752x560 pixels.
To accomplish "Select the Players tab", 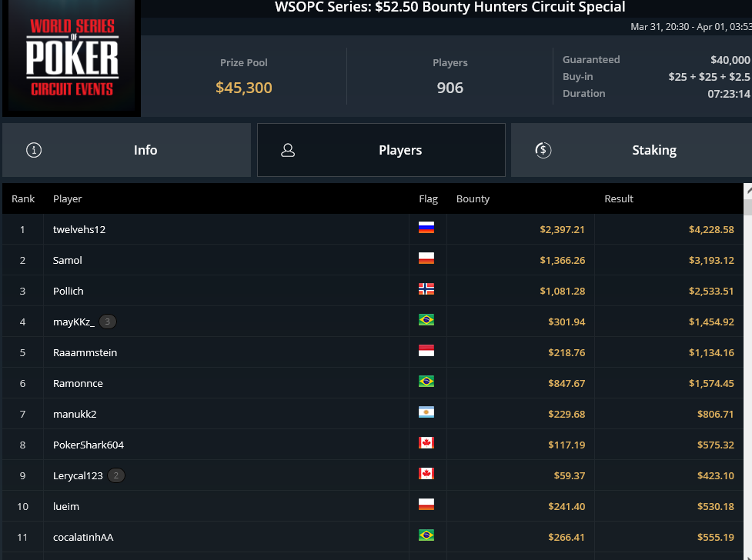I will 381,150.
